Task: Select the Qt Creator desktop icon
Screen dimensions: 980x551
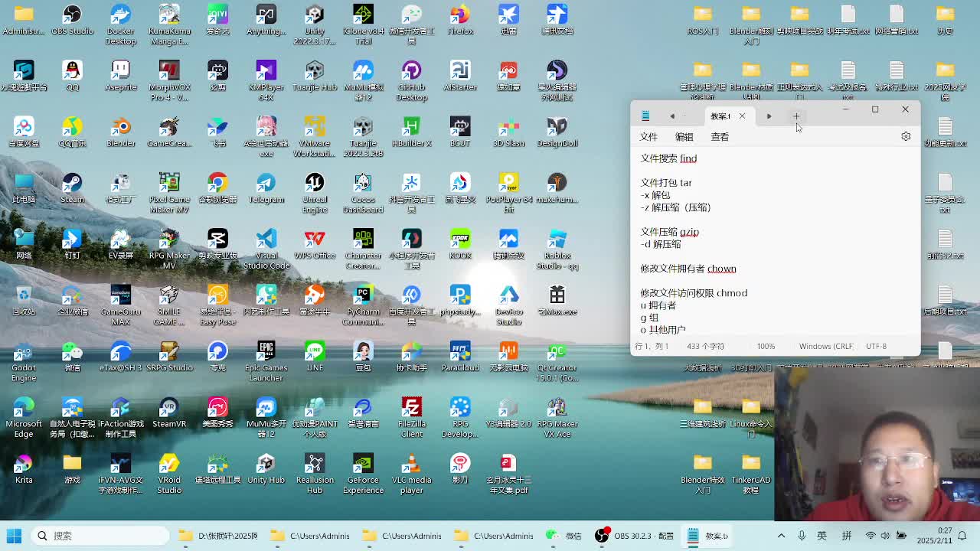Action: pos(557,362)
